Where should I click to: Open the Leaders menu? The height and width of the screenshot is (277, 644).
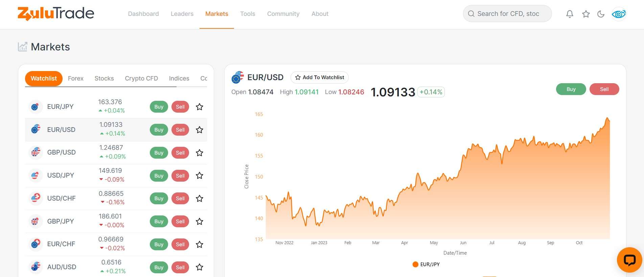tap(182, 14)
